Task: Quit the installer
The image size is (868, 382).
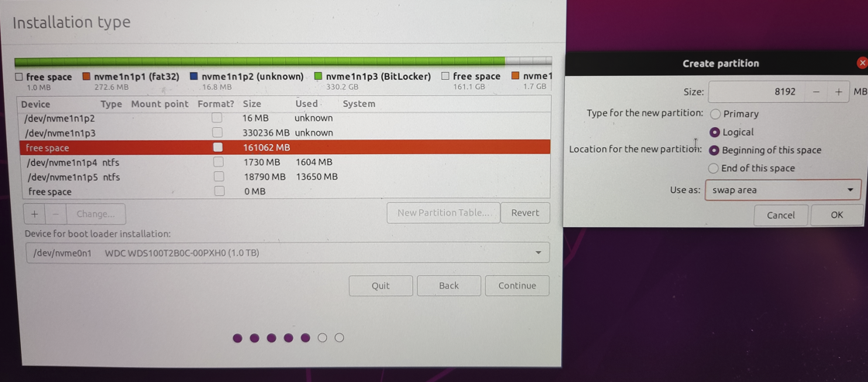Action: [381, 286]
